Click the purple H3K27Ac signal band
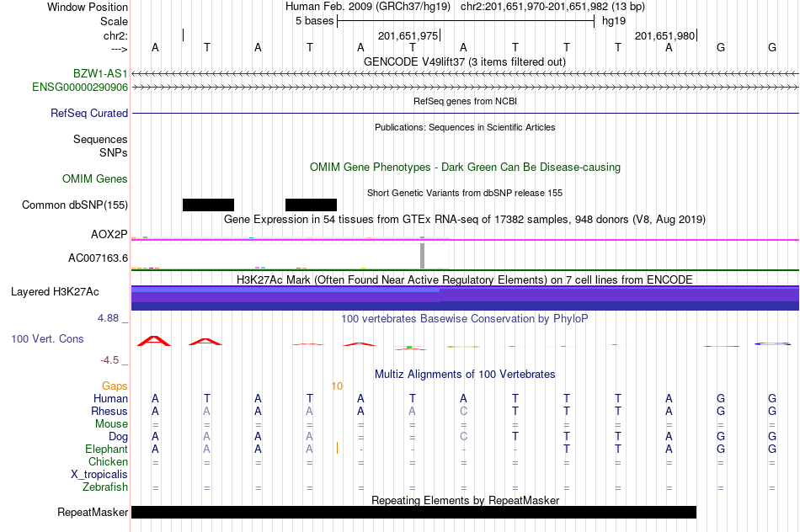This screenshot has width=800, height=532. tap(465, 298)
